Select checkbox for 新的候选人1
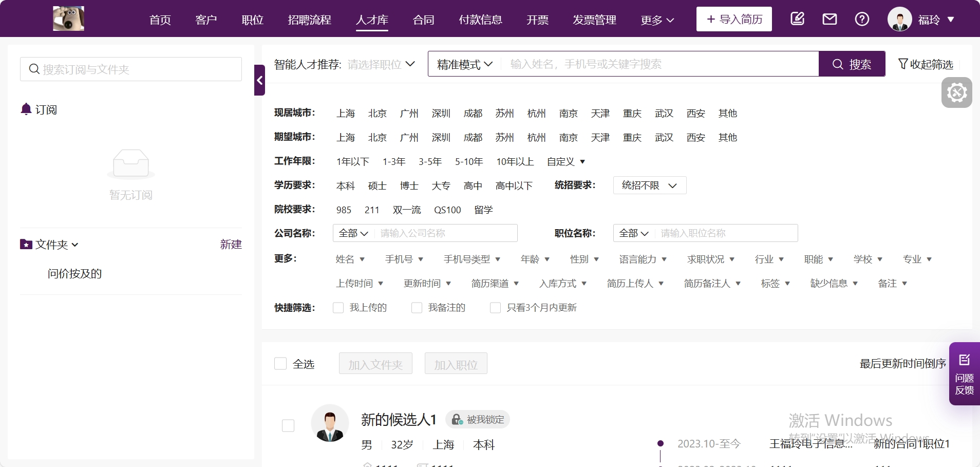Viewport: 980px width, 467px height. [288, 426]
